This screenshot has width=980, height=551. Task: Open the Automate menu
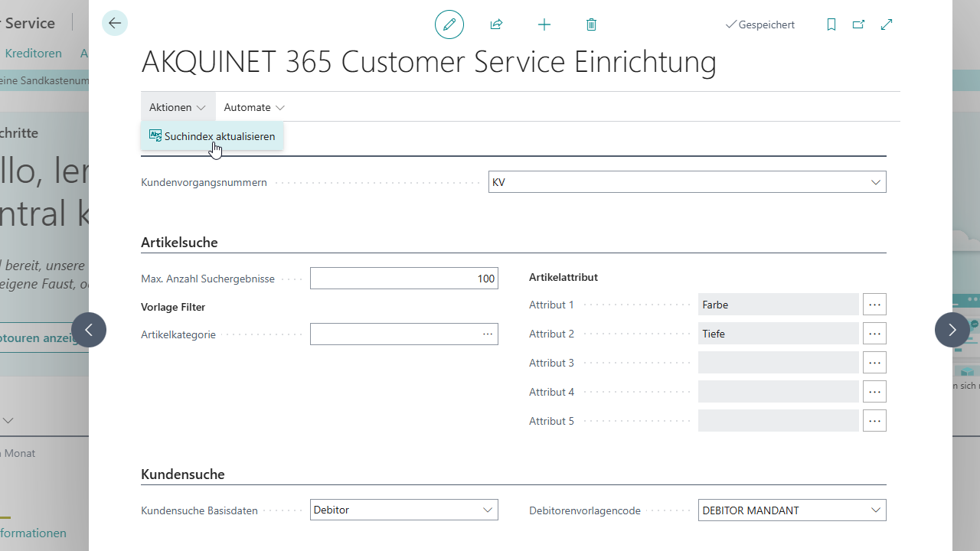[x=254, y=107]
